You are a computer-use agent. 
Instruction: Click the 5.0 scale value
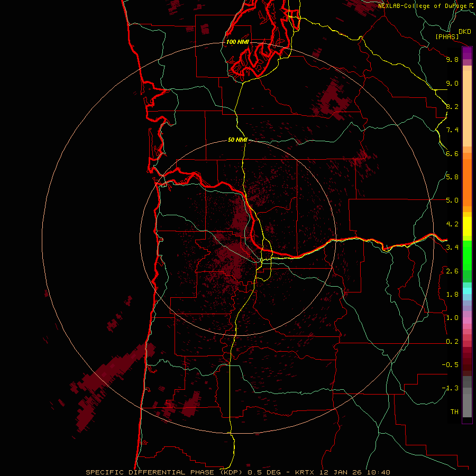[x=452, y=200]
